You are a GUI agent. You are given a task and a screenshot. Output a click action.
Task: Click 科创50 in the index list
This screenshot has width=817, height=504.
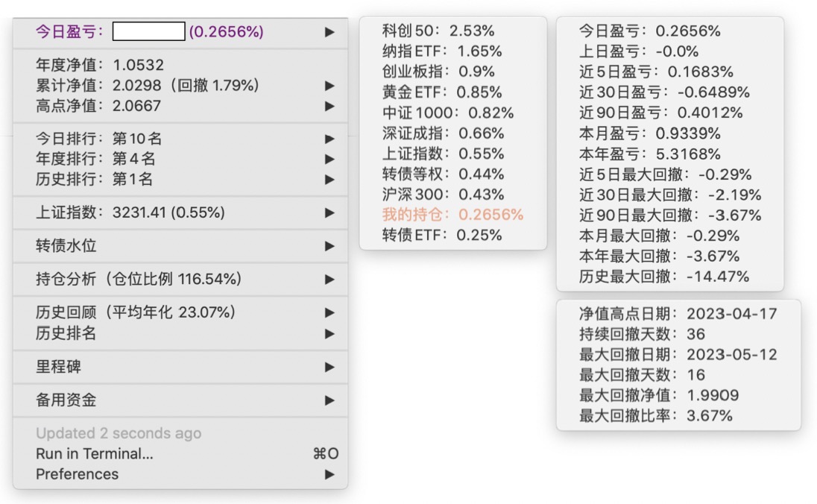point(438,31)
